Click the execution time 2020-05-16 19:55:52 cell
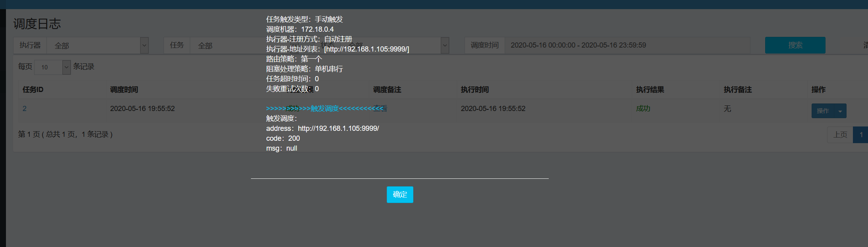 click(493, 109)
